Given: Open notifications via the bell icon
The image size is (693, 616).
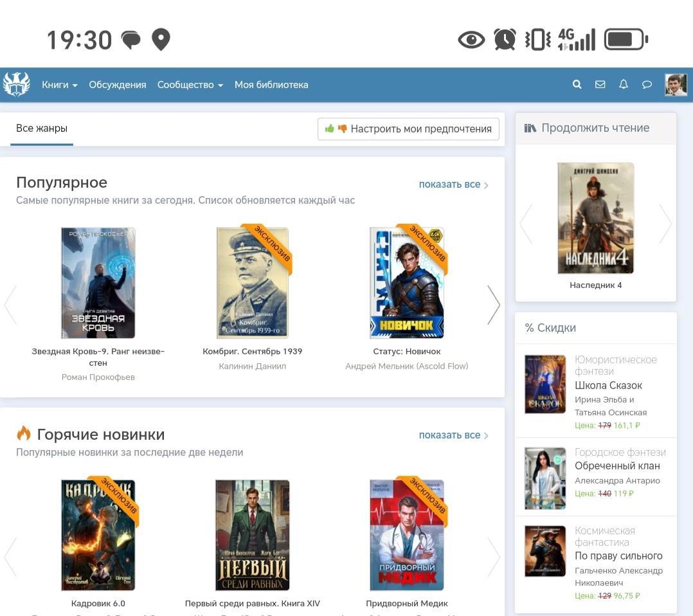Looking at the screenshot, I should [623, 84].
